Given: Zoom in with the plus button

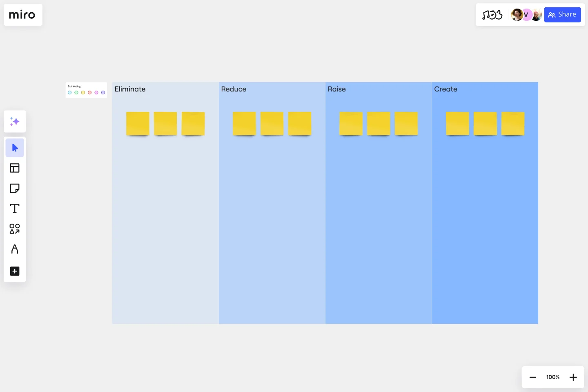Looking at the screenshot, I should click(573, 377).
